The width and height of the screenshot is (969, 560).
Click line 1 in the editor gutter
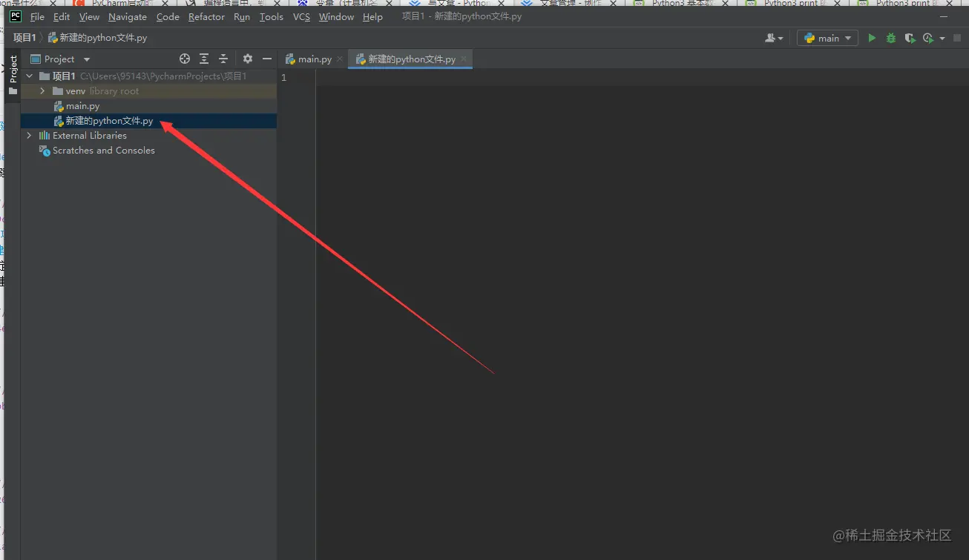[284, 77]
